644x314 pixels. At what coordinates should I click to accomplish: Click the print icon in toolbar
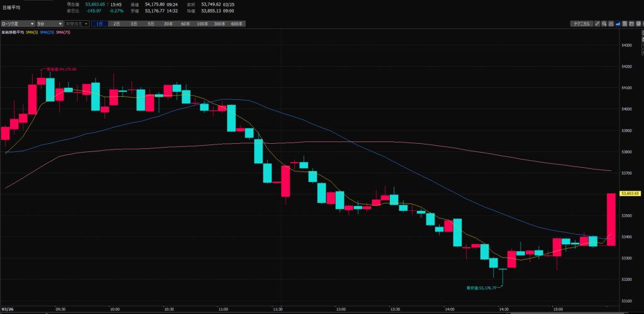[x=639, y=24]
